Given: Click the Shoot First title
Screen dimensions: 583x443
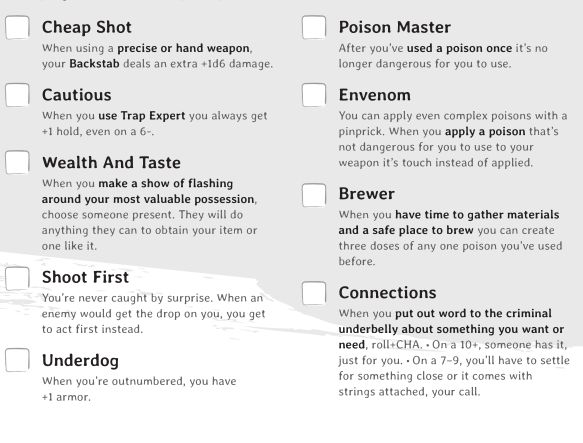Looking at the screenshot, I should coord(85,277).
